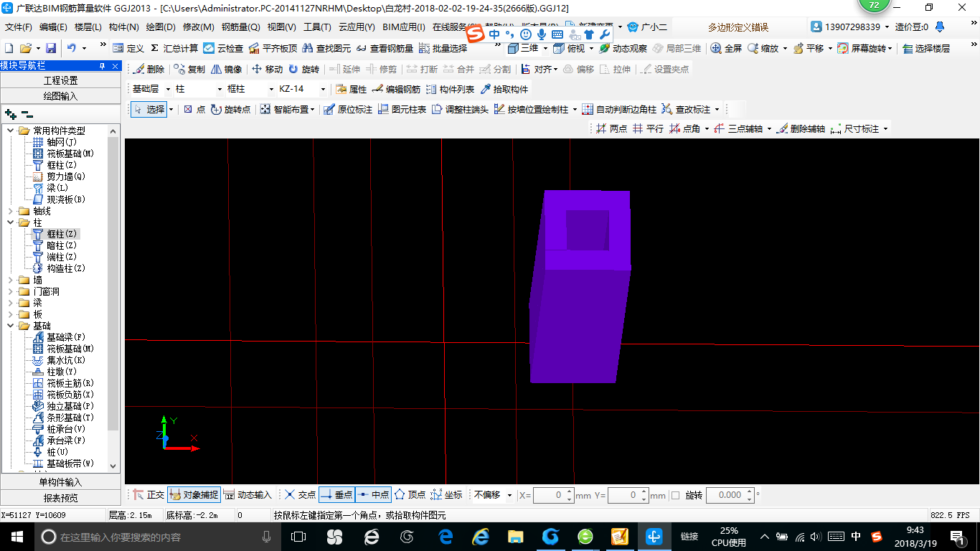Screen dimensions: 980x551
Task: Open 编辑钢筋 rebar editor
Action: [396, 89]
